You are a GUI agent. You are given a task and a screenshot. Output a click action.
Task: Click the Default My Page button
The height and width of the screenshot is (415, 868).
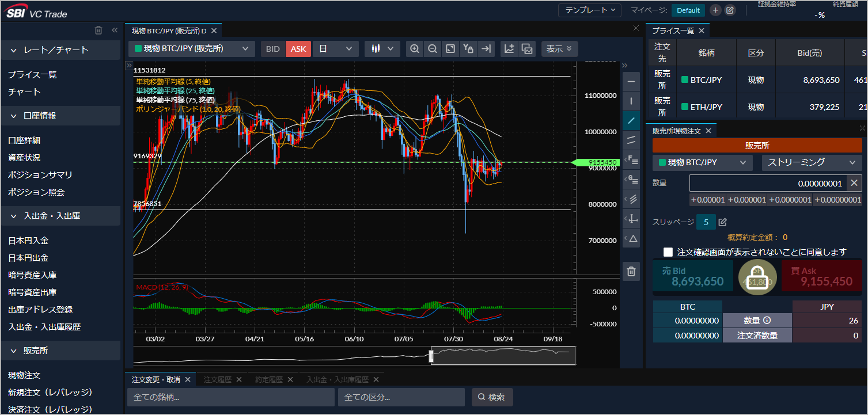click(688, 10)
